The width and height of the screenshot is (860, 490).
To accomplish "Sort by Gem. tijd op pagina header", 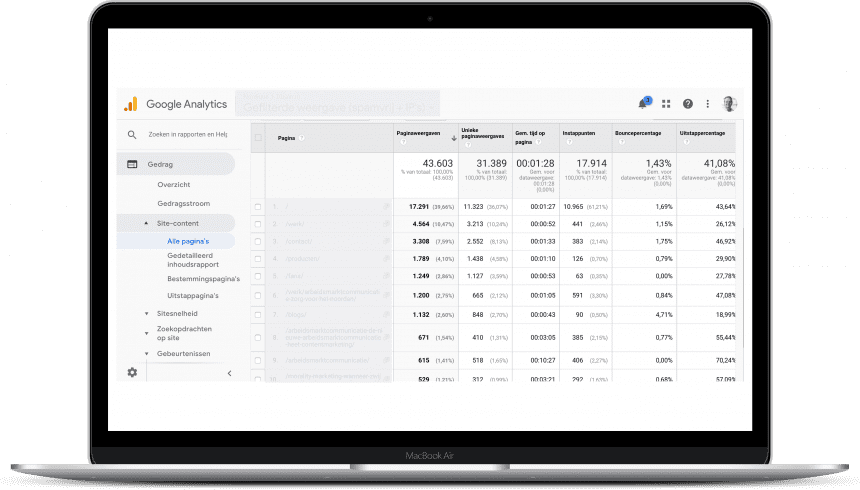I will 530,137.
